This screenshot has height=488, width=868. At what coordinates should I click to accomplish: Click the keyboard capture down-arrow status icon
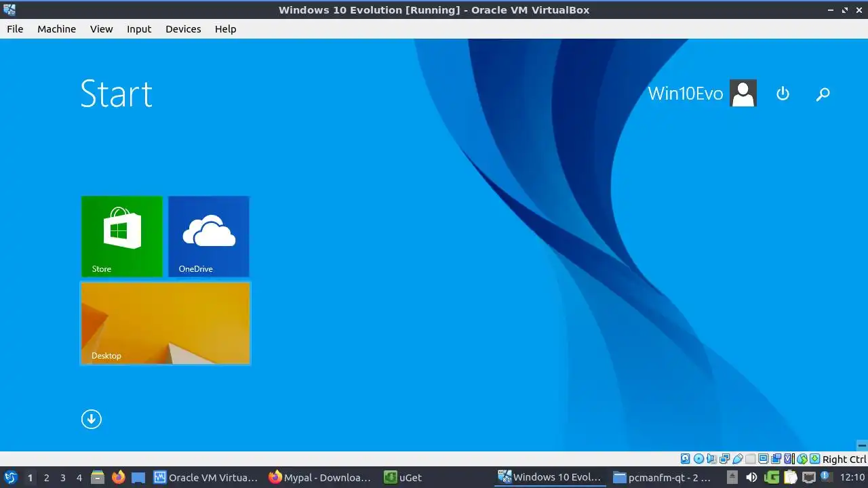pos(815,460)
